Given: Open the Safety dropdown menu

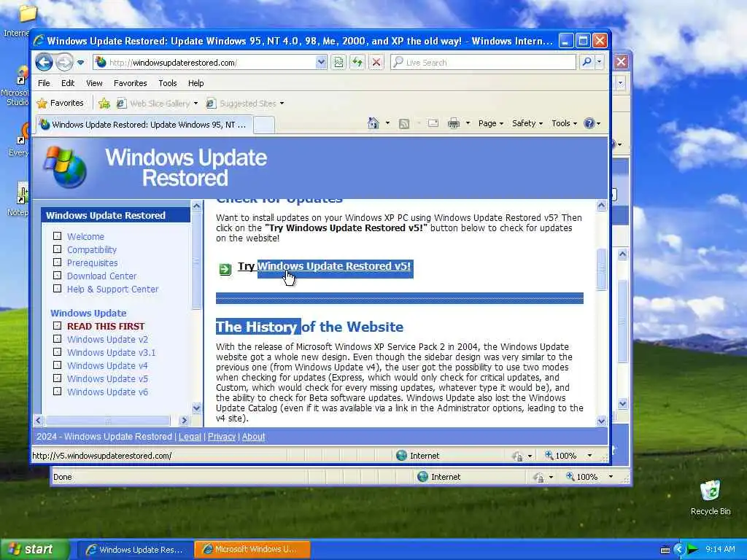Looking at the screenshot, I should tap(527, 123).
